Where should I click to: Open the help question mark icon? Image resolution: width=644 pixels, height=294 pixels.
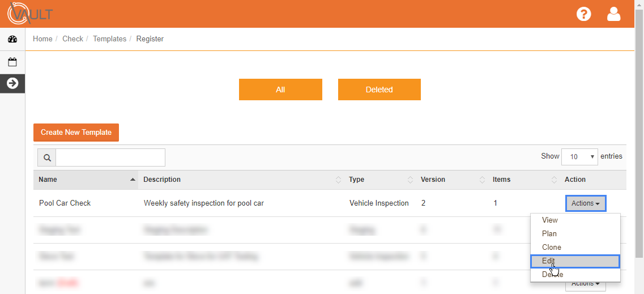(x=583, y=14)
